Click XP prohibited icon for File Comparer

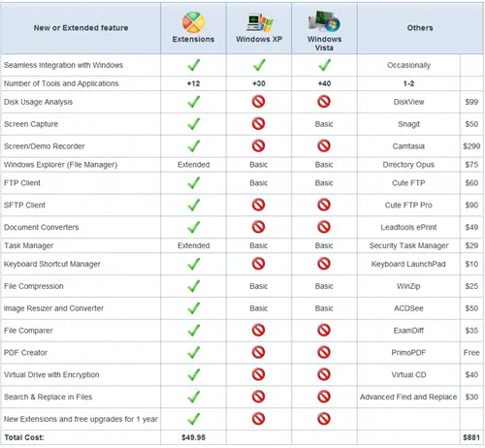(x=258, y=330)
